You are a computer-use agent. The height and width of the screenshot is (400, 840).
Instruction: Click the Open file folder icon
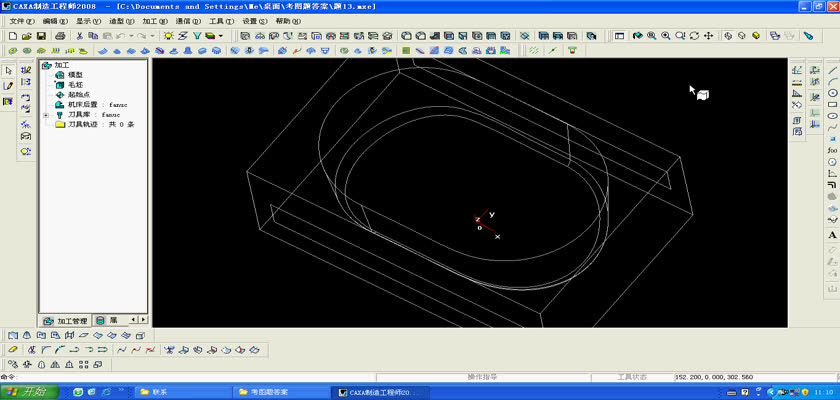coord(27,36)
